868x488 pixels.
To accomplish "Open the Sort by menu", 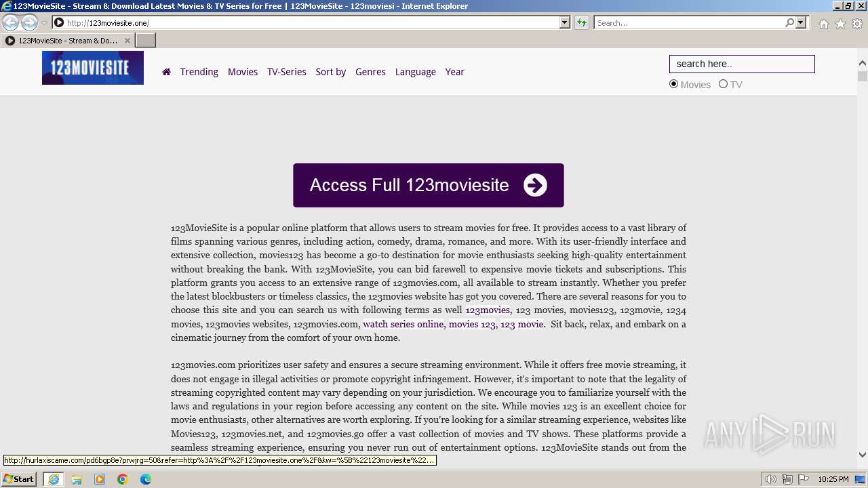I will (x=331, y=72).
